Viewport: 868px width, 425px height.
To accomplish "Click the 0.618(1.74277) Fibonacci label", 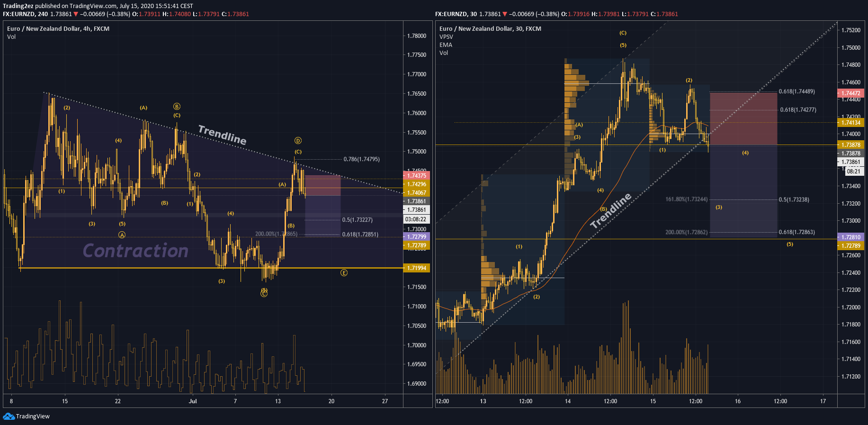I will (x=798, y=110).
